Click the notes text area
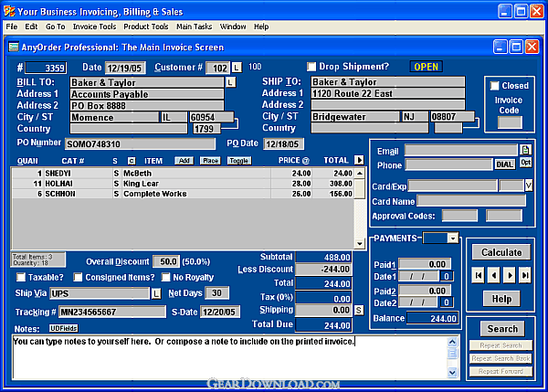Screen dimensions: 548x392 [230, 357]
